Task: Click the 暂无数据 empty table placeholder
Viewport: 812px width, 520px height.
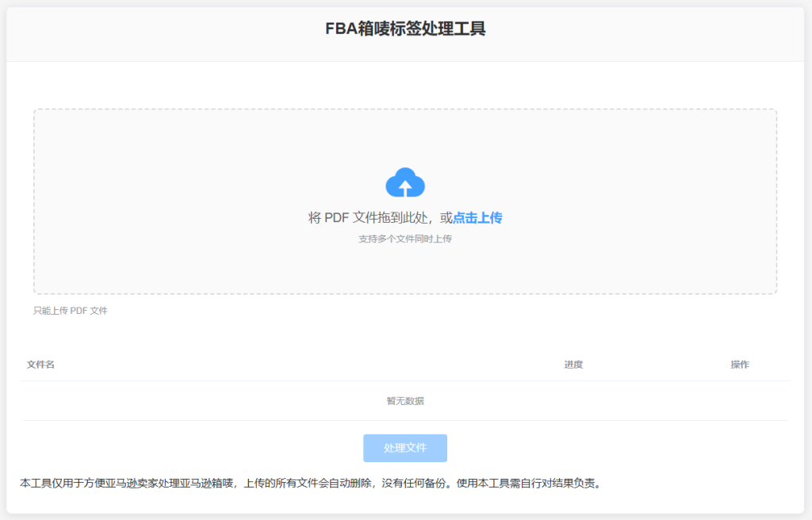Action: click(x=405, y=401)
